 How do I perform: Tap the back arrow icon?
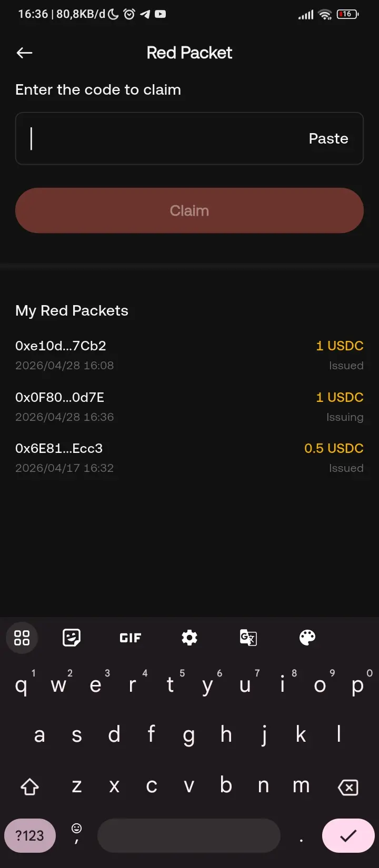[24, 53]
